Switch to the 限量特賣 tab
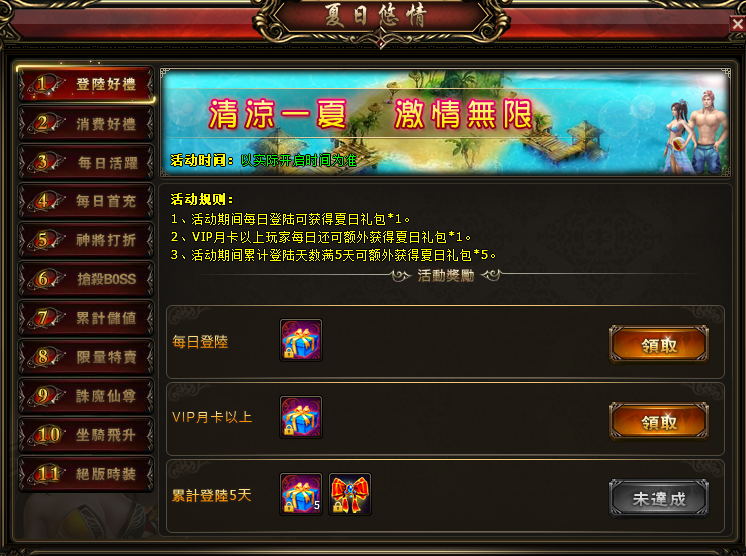 [x=86, y=357]
